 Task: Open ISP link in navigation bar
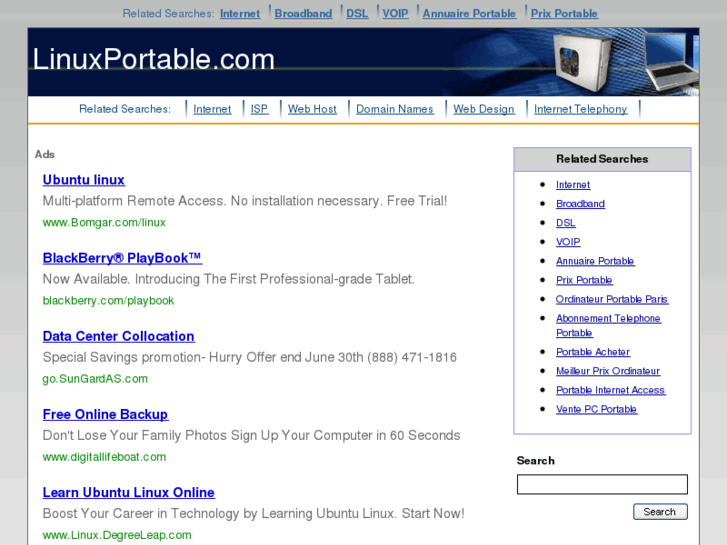click(x=259, y=109)
